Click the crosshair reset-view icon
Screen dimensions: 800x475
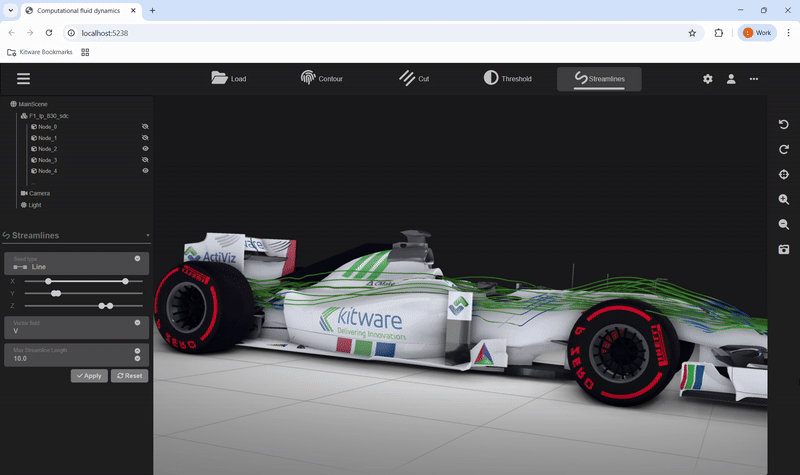[x=784, y=175]
